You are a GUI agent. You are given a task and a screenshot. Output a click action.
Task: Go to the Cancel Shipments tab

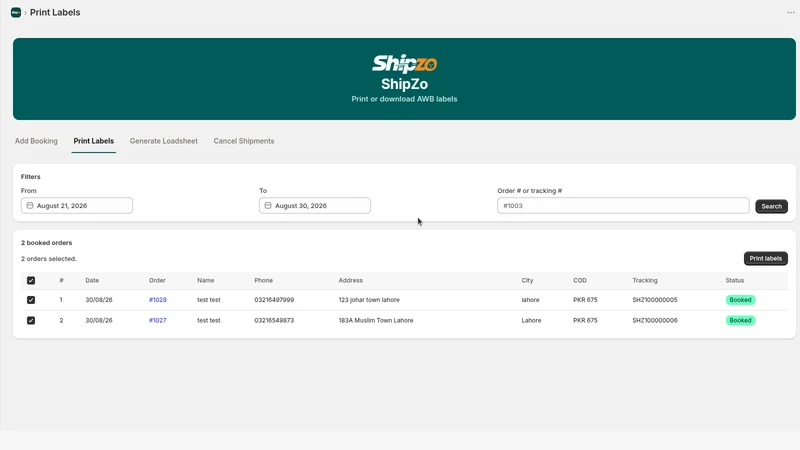[x=244, y=141]
